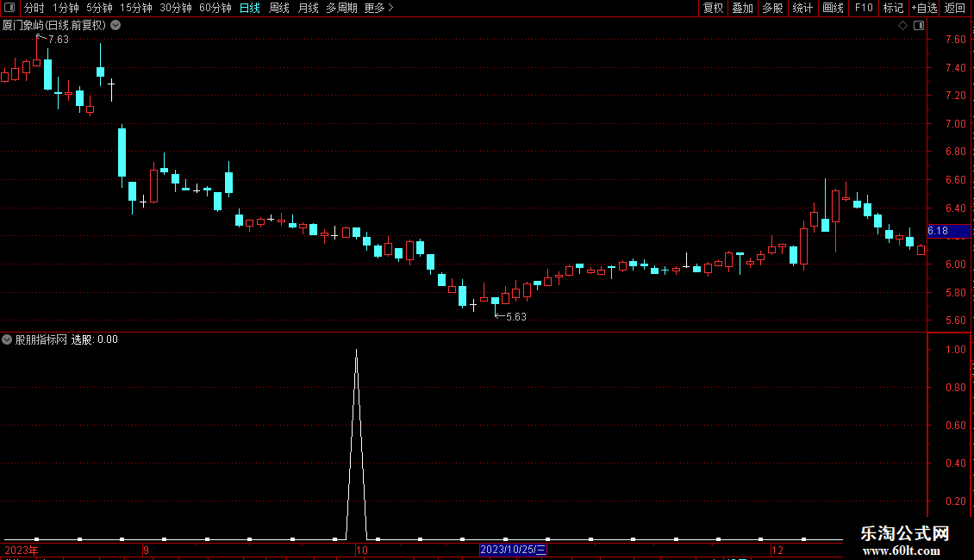The height and width of the screenshot is (560, 974).
Task: Click the 10 month marker on time axis
Action: point(361,550)
